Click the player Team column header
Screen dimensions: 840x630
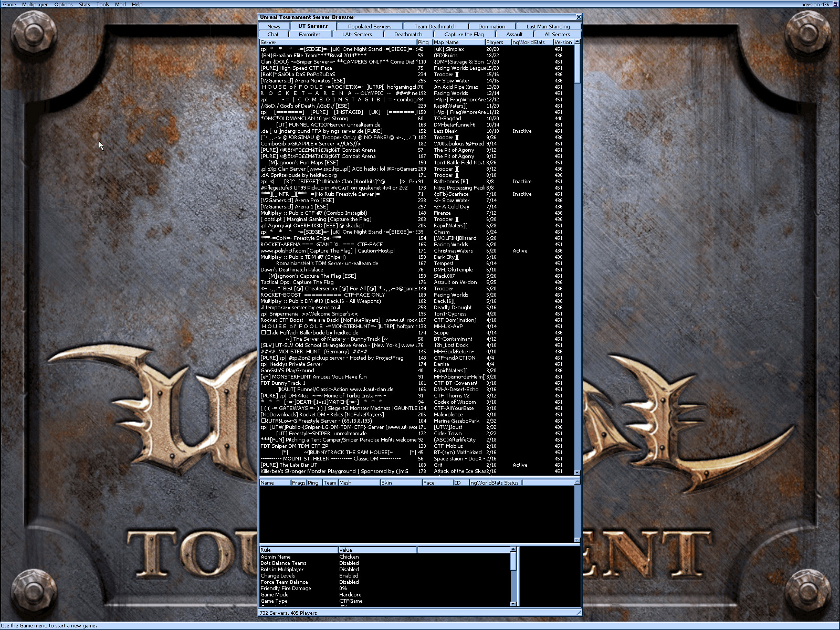(x=330, y=482)
